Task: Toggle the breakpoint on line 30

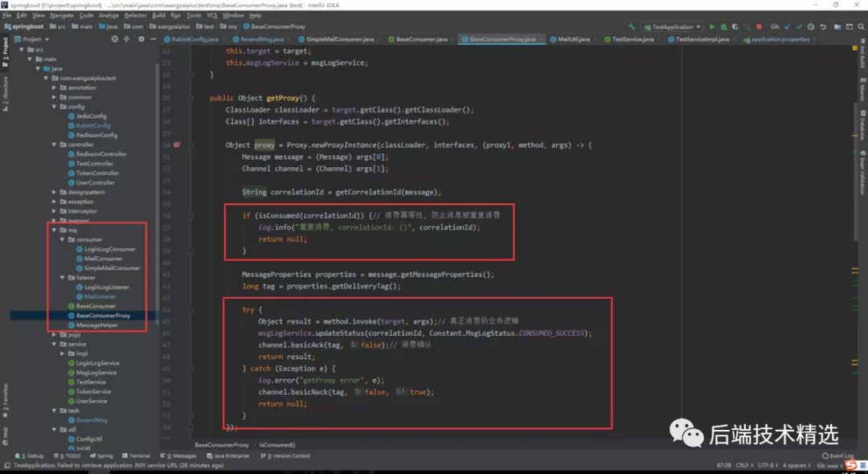Action: pos(176,145)
